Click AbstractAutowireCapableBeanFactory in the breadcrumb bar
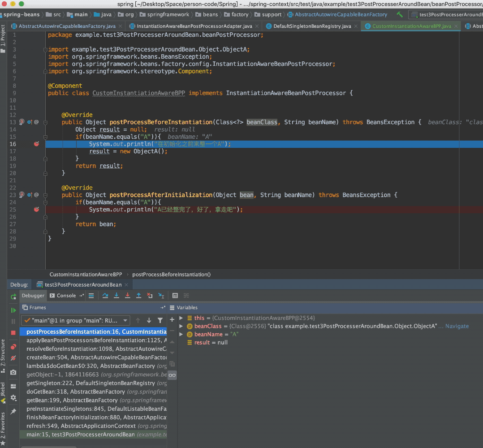 (x=341, y=14)
